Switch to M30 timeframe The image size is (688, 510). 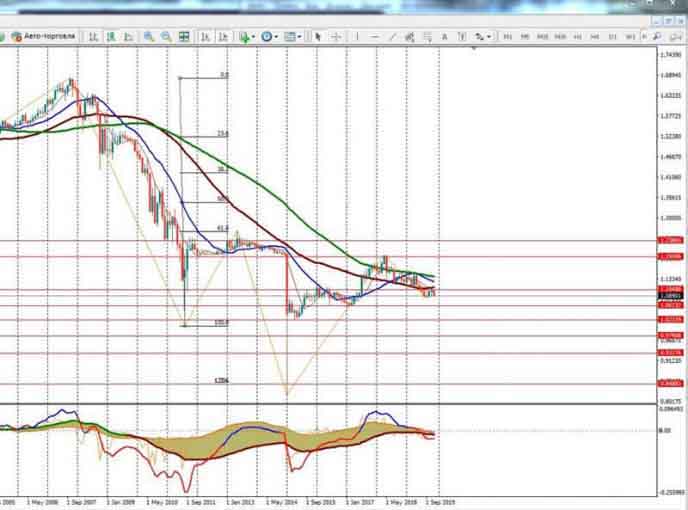click(560, 37)
